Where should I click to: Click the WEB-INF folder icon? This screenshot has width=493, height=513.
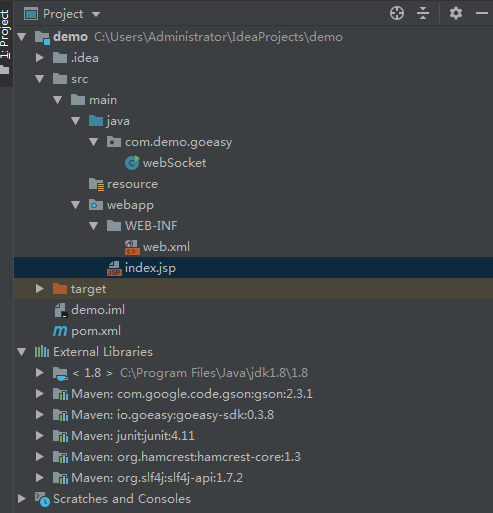114,226
